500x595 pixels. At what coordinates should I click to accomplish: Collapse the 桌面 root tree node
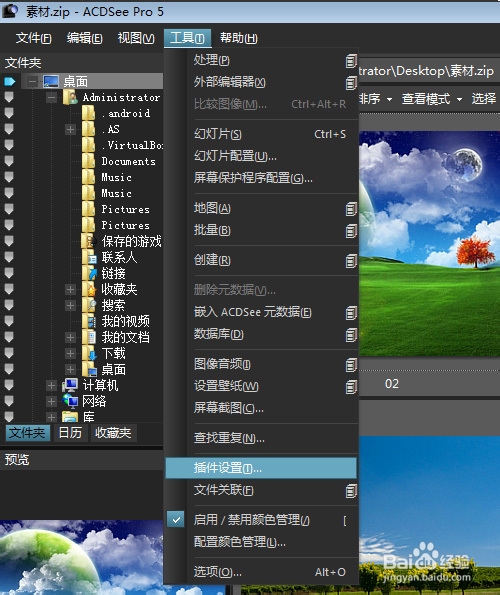[x=33, y=81]
